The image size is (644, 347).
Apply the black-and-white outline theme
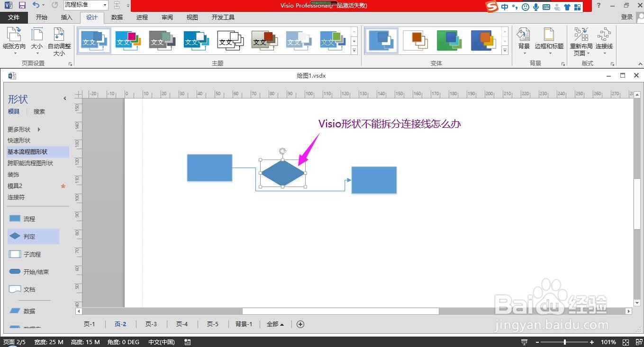230,40
